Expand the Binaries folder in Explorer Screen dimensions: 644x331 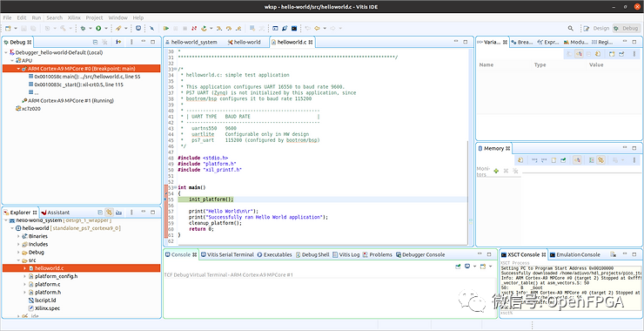coord(18,236)
